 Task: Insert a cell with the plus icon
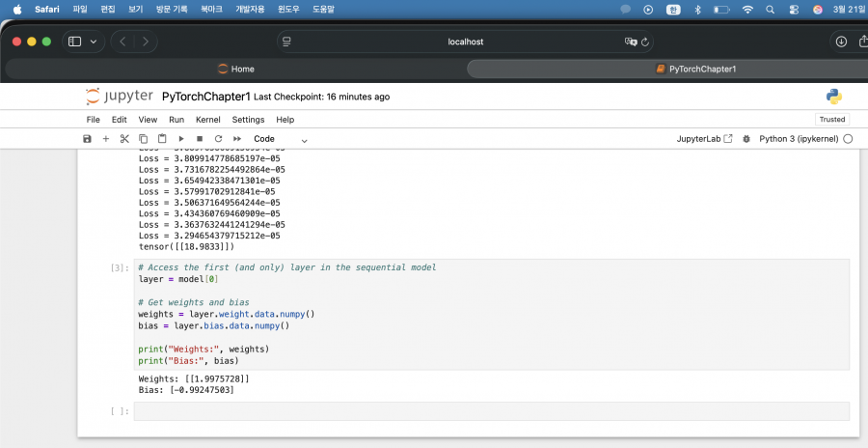pyautogui.click(x=106, y=139)
